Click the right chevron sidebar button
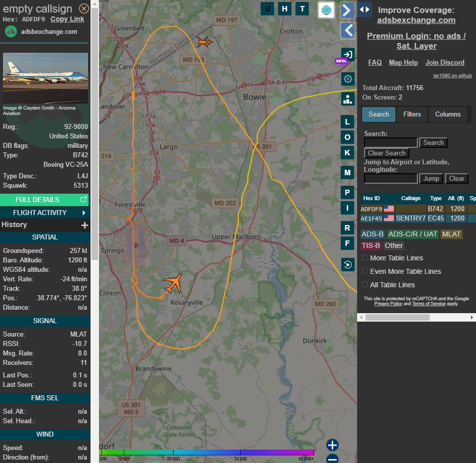 pyautogui.click(x=347, y=10)
